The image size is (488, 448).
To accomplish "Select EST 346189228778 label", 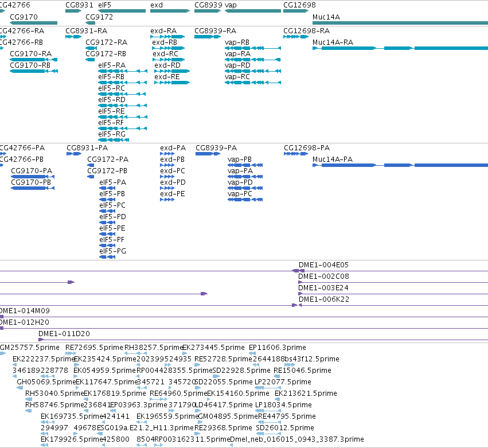I will 41,371.
